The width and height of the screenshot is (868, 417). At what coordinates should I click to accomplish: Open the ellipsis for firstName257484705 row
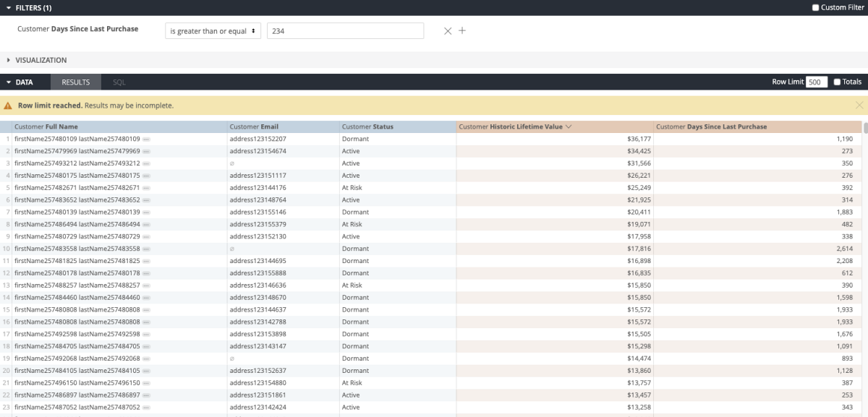click(x=146, y=346)
